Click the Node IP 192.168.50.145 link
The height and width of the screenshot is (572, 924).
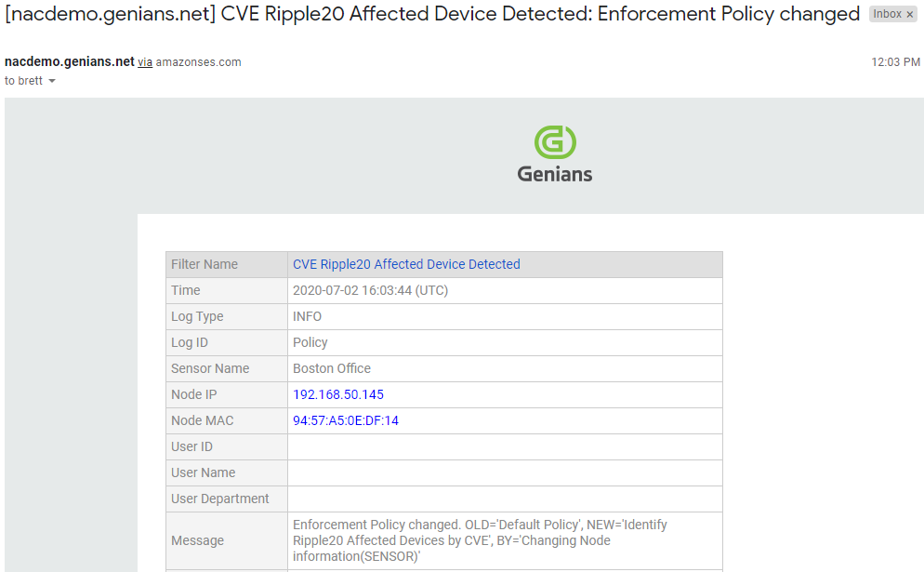coord(338,394)
